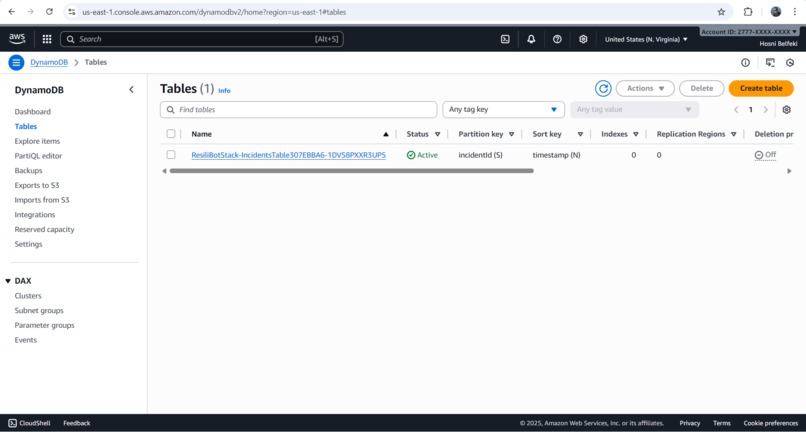Refresh the tables list
Screen dimensions: 806x432
pos(603,88)
